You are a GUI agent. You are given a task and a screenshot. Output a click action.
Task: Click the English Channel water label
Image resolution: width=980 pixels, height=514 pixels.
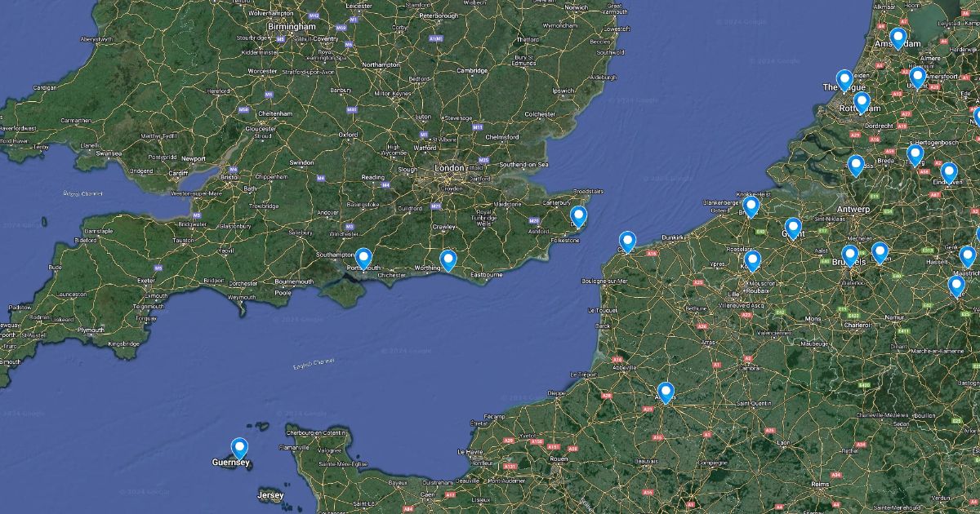[314, 364]
